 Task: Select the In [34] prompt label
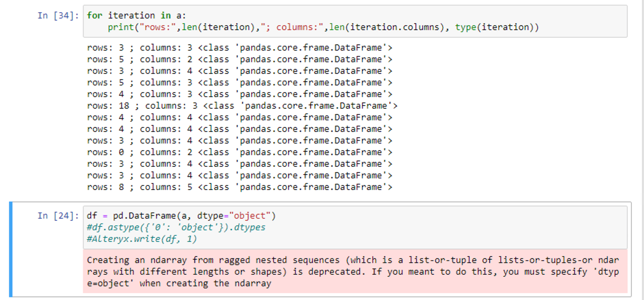(x=58, y=16)
